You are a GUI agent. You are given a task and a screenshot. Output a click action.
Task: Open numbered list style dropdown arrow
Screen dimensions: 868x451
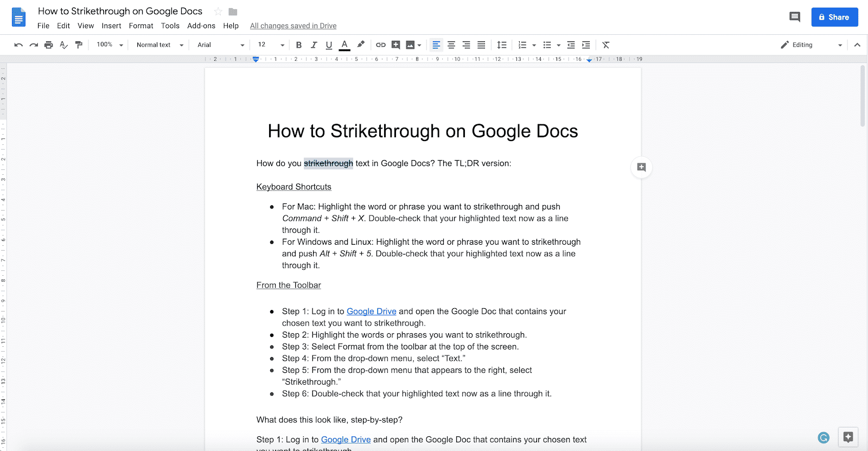(x=534, y=46)
